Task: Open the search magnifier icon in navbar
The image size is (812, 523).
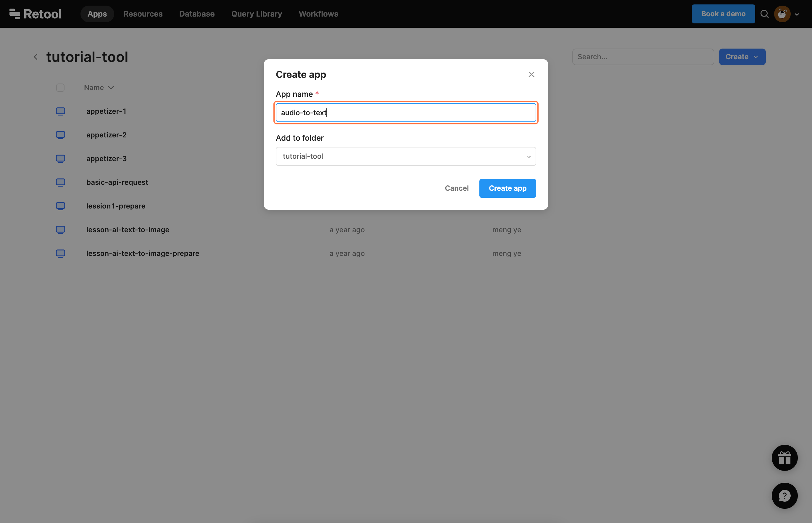Action: tap(764, 14)
